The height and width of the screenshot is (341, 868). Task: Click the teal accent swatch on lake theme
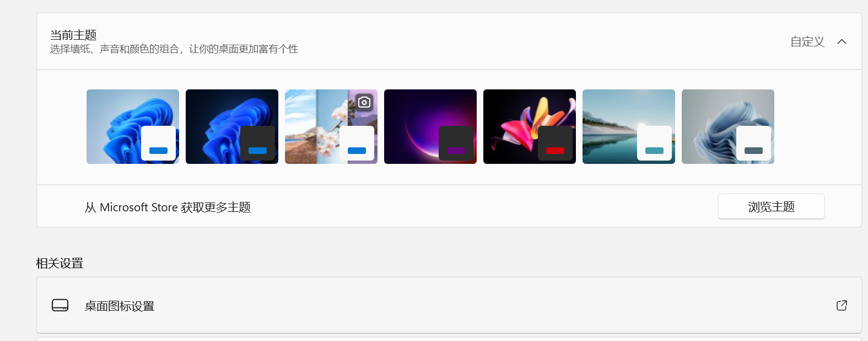(654, 151)
